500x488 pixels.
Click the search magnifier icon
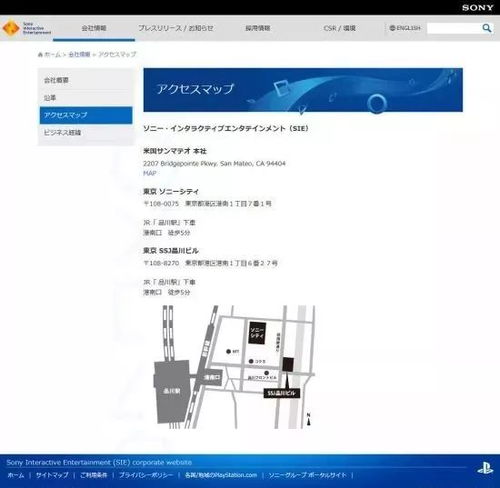coord(487,28)
